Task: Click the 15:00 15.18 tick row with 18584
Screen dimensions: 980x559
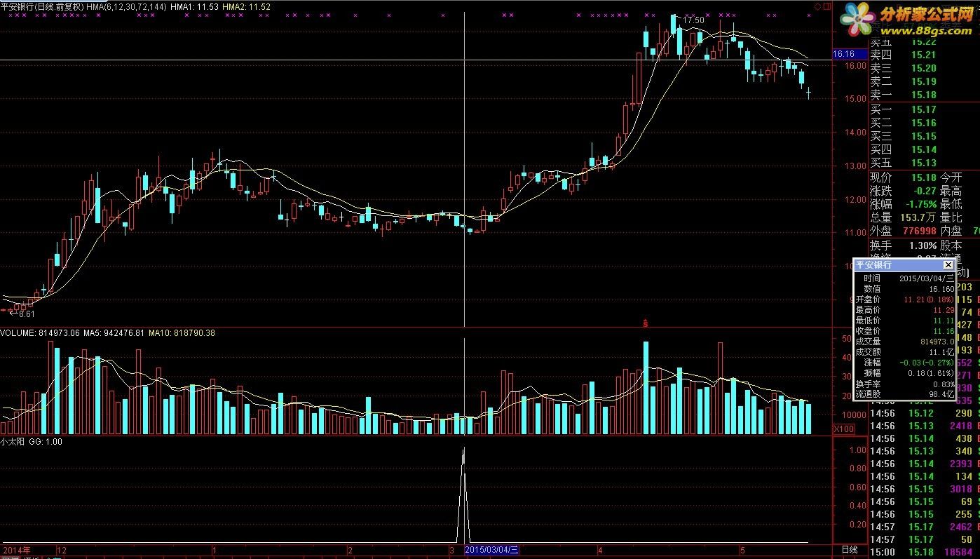Action: (x=924, y=552)
